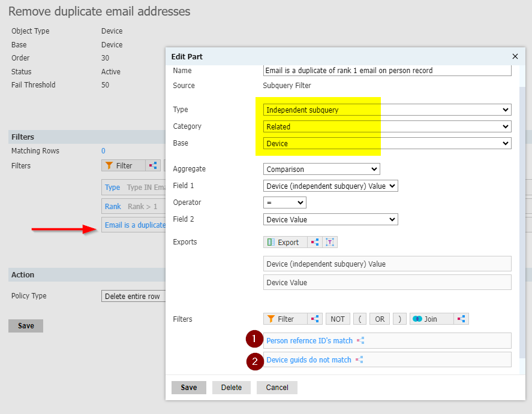Open the Category dropdown showing Related
Image resolution: width=532 pixels, height=414 pixels.
tap(387, 126)
